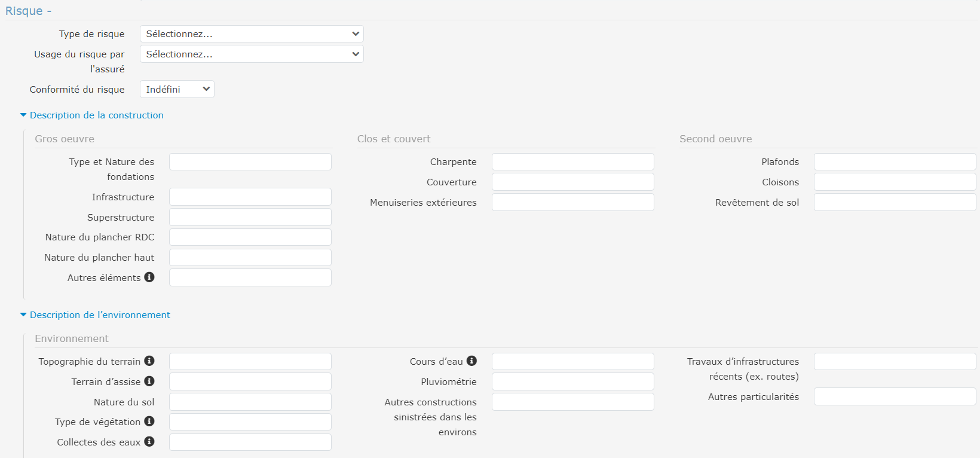
Task: Click into the Plafonds text box
Action: click(895, 162)
